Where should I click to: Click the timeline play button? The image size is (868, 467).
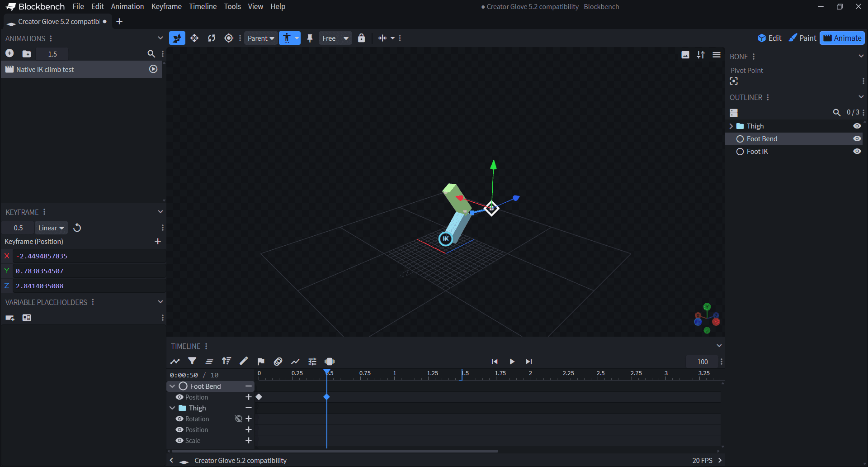(512, 361)
